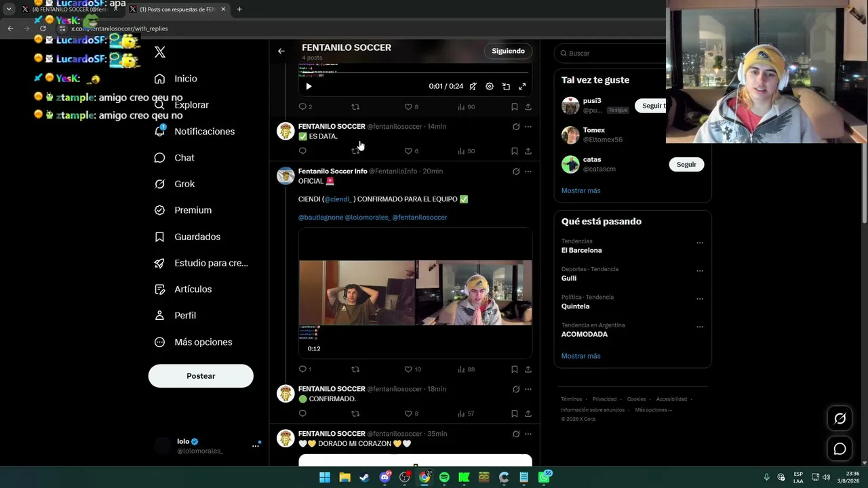Screen dimensions: 868x488
Task: Repost the CIENDI OFICIAL post
Action: [355, 369]
